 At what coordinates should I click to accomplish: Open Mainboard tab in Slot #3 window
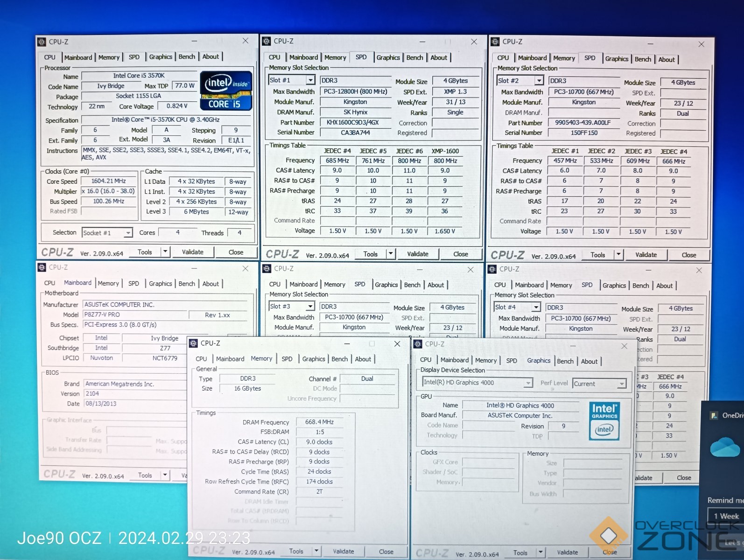click(x=303, y=284)
